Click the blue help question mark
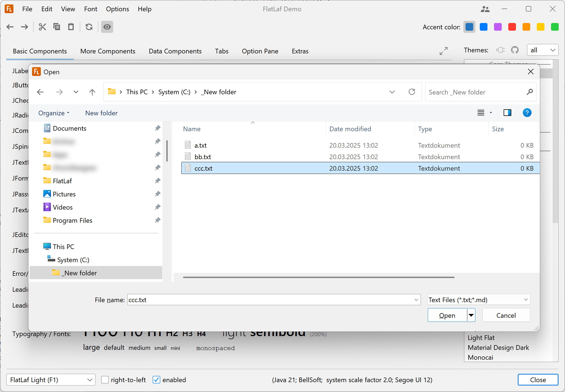The height and width of the screenshot is (392, 565). tap(527, 113)
